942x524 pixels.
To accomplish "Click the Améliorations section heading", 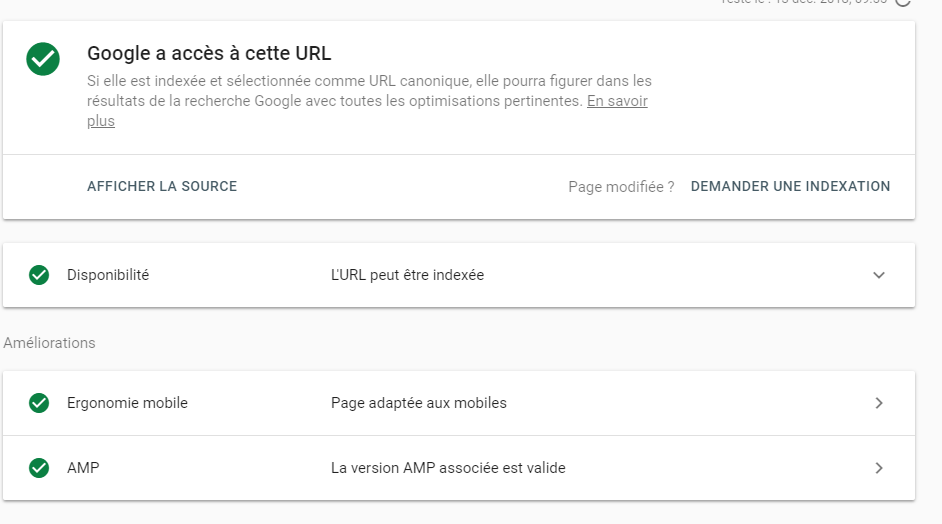I will point(49,343).
